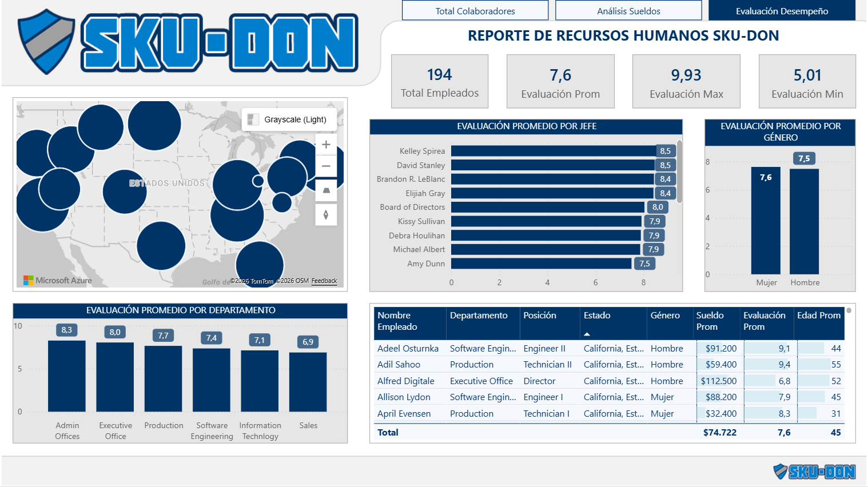868x487 pixels.
Task: Click the Adeel Osturnka employee name
Action: (x=408, y=348)
